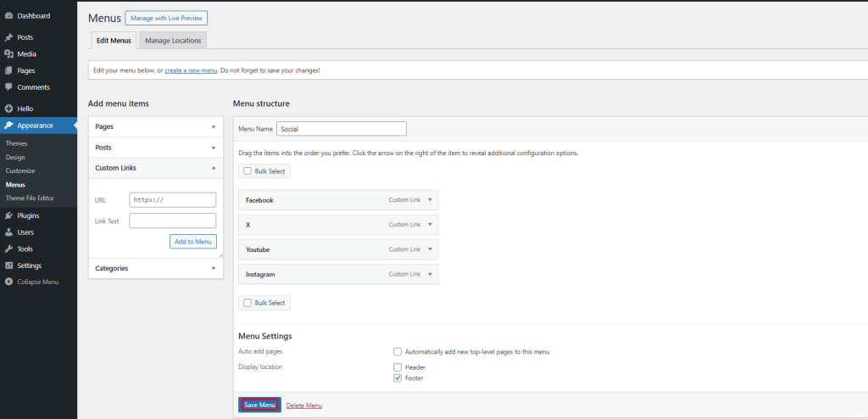Viewport: 868px width, 419px height.
Task: Click the Menu Name field
Action: tap(342, 129)
